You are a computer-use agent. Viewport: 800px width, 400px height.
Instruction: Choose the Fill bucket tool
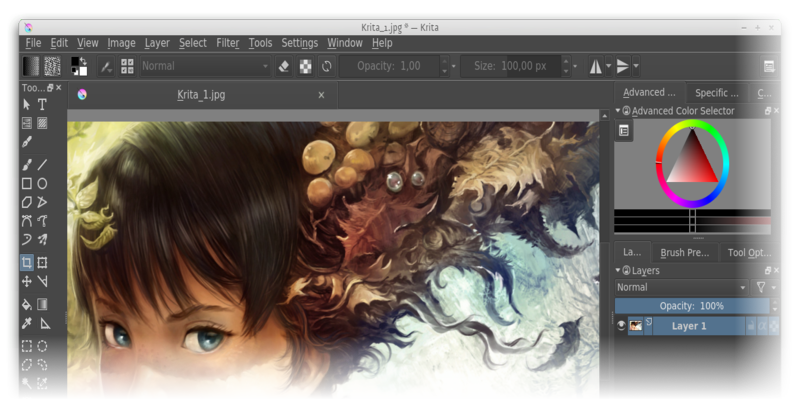(27, 303)
